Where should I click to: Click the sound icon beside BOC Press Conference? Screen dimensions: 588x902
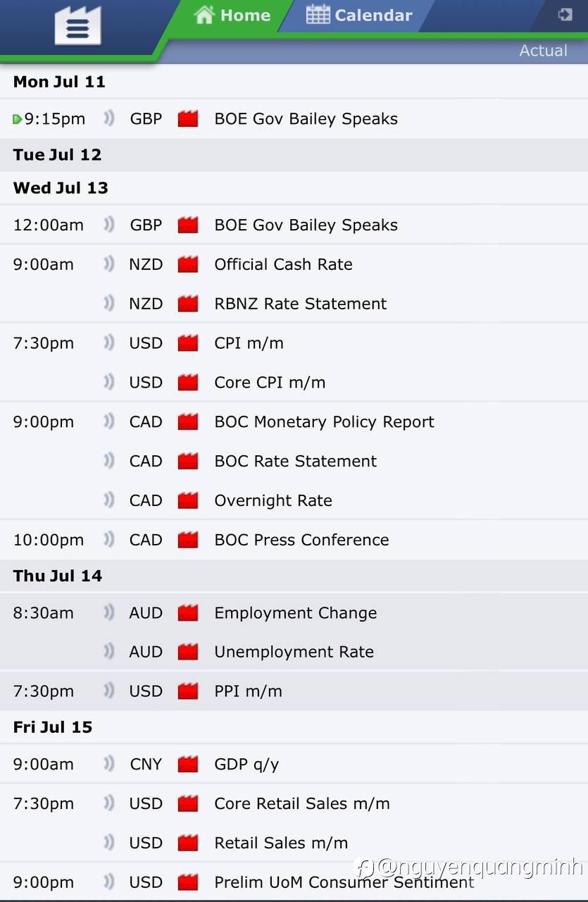(x=108, y=540)
